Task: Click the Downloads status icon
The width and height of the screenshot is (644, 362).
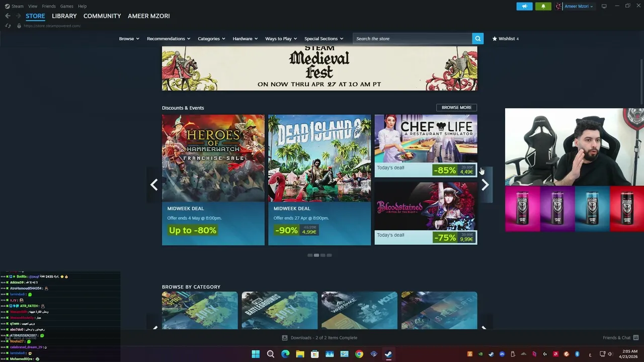Action: 285,338
